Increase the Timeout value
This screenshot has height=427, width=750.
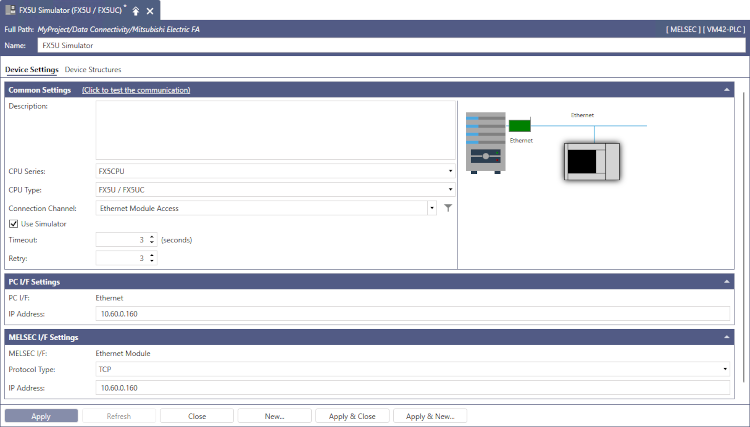[x=152, y=237]
